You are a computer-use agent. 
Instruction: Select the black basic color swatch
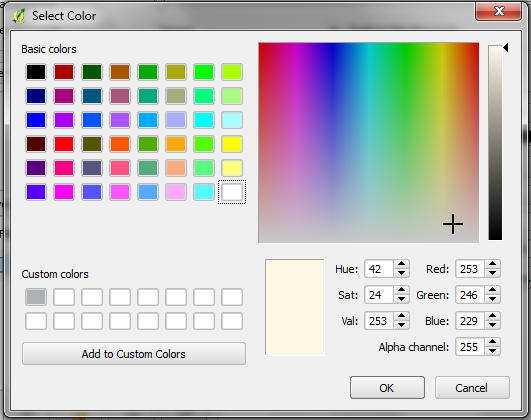pos(36,72)
